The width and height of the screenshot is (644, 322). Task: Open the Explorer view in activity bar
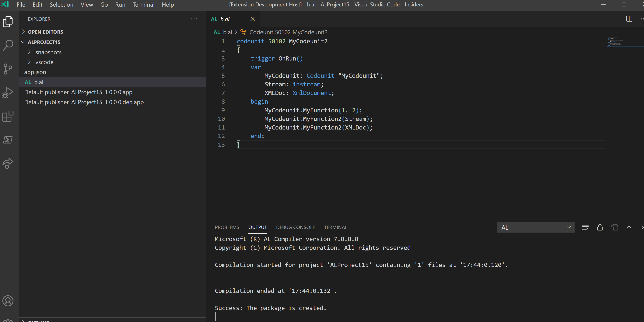8,22
